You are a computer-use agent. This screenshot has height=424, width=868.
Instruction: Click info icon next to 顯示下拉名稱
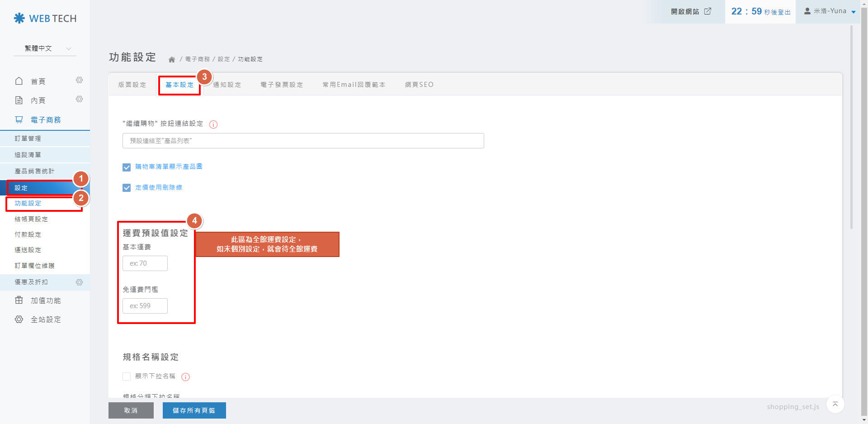point(185,377)
